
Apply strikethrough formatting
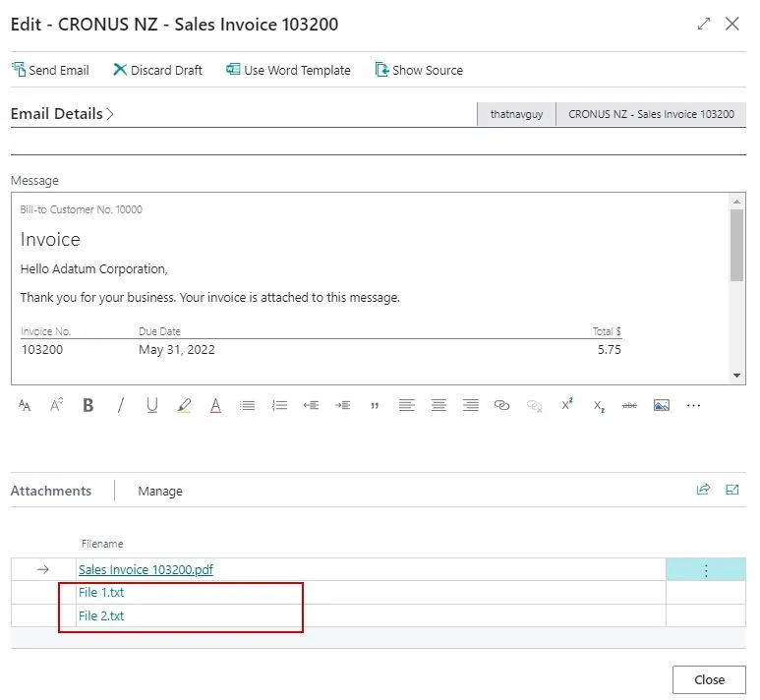pos(629,405)
